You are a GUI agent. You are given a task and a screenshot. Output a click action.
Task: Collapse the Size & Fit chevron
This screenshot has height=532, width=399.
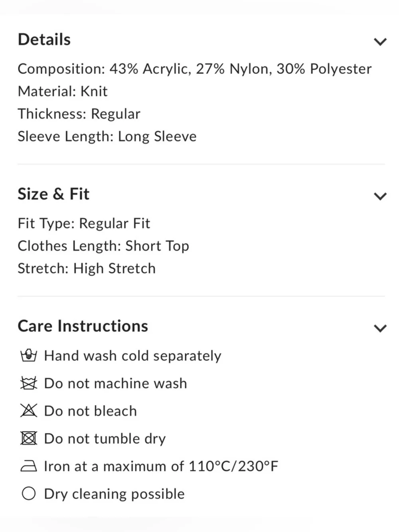click(x=380, y=196)
